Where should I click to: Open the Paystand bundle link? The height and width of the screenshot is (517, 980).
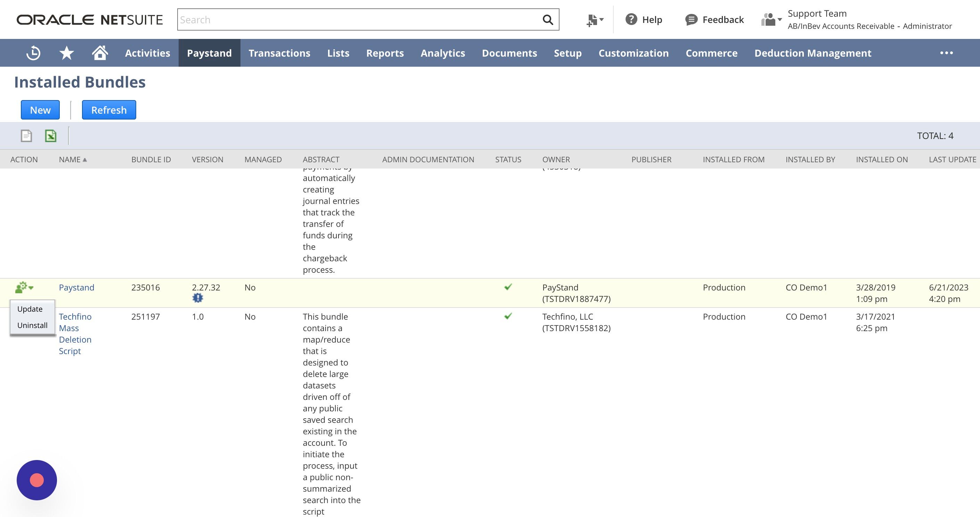pyautogui.click(x=76, y=288)
